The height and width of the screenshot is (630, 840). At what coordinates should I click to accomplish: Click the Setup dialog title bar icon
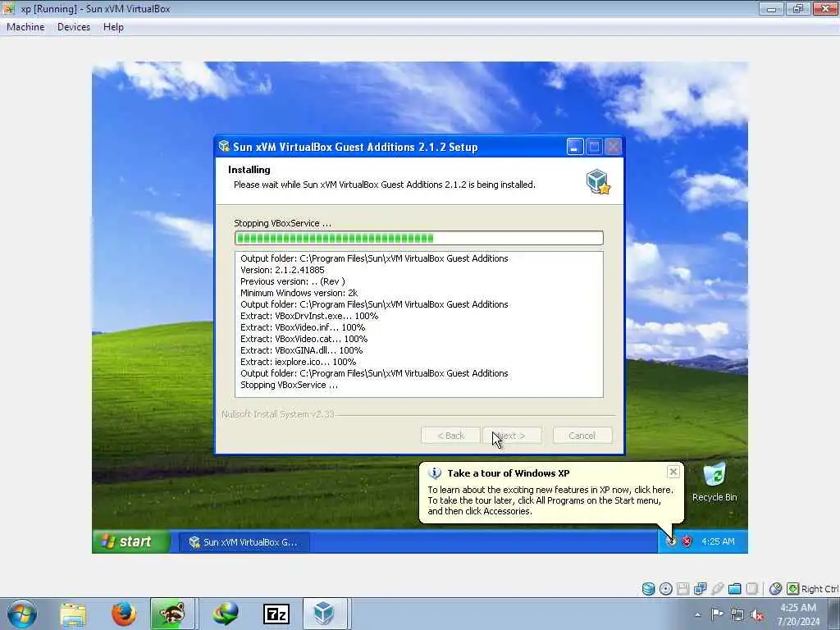(224, 147)
